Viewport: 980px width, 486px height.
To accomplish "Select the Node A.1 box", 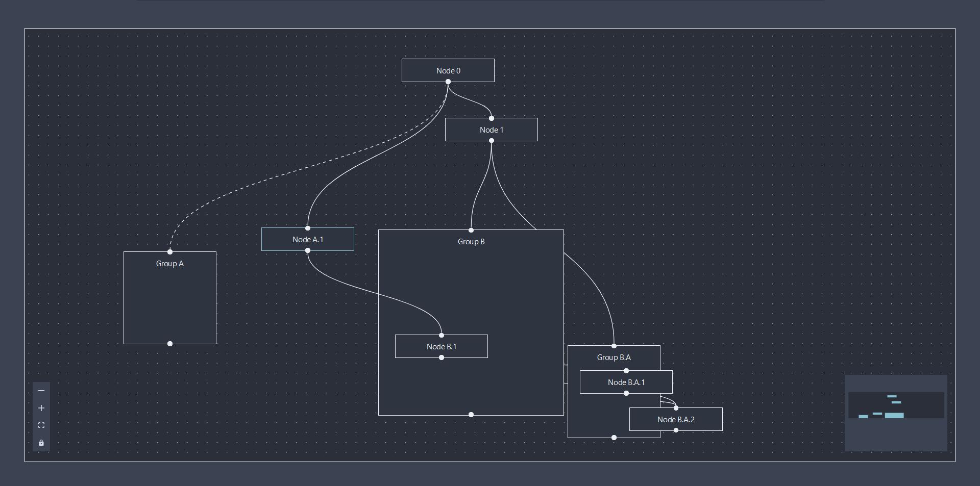I will point(307,239).
